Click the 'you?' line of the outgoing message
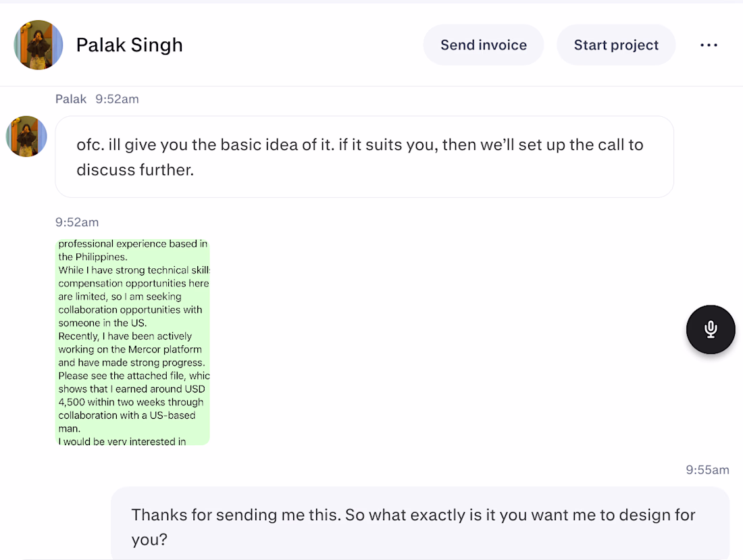This screenshot has height=560, width=743. coord(149,539)
